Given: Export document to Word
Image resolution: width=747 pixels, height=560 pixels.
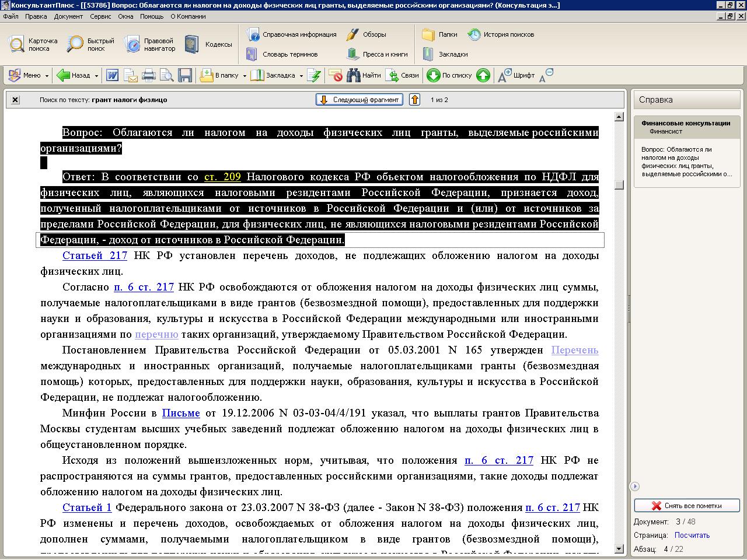Looking at the screenshot, I should pos(112,75).
